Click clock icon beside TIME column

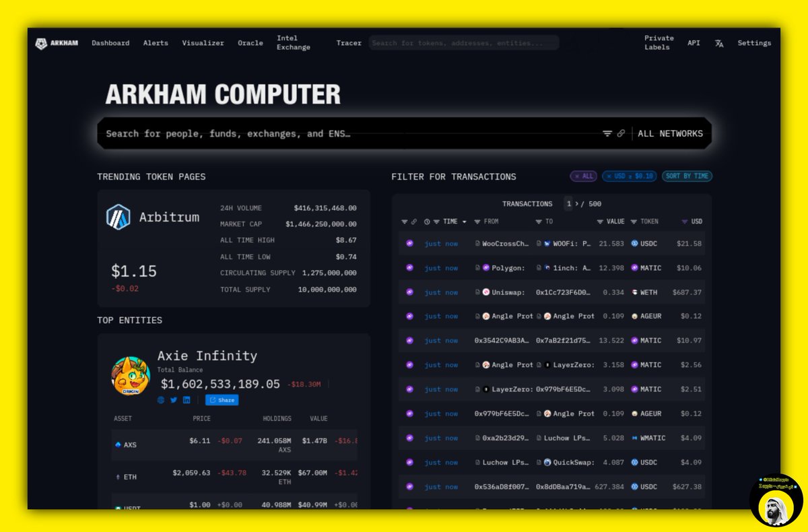tap(427, 222)
